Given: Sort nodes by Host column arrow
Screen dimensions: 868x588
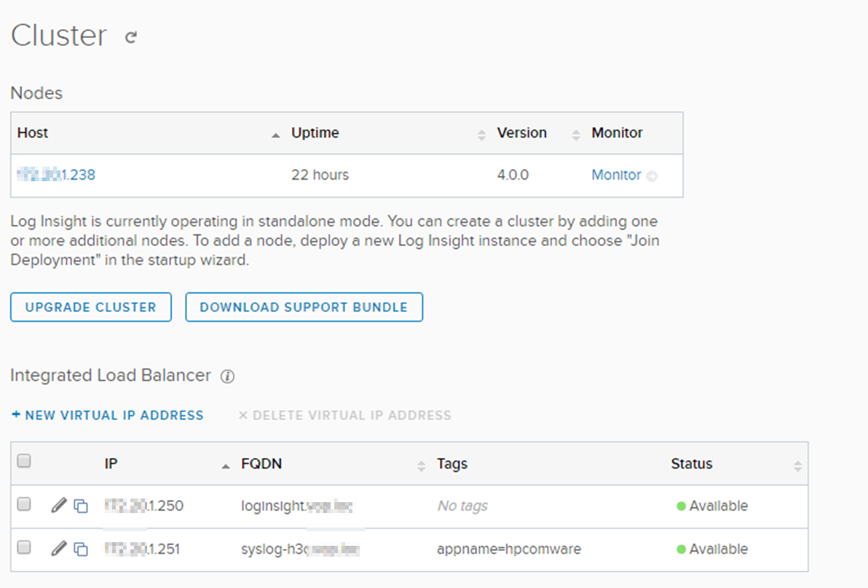Looking at the screenshot, I should click(275, 135).
